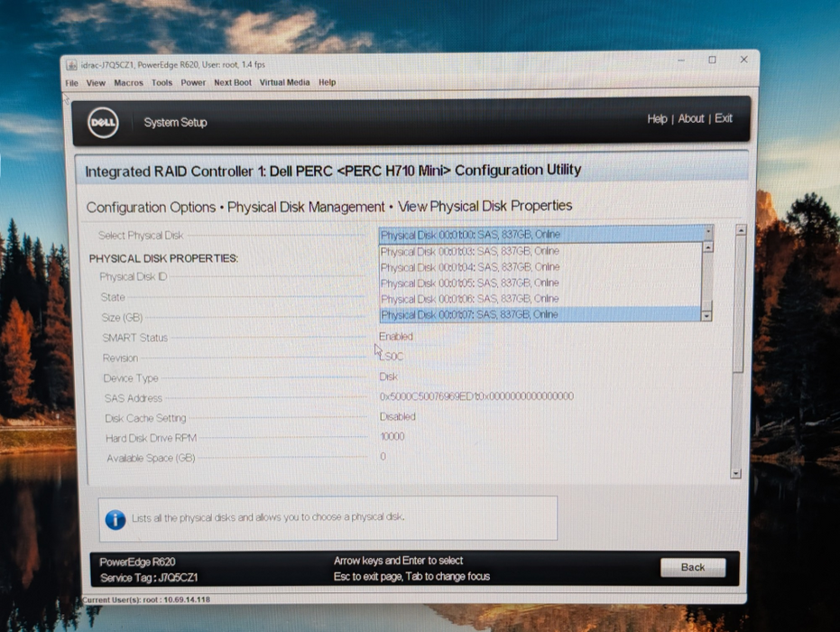Click the disk list scroll down arrow
Viewport: 840px width, 632px height.
(706, 316)
